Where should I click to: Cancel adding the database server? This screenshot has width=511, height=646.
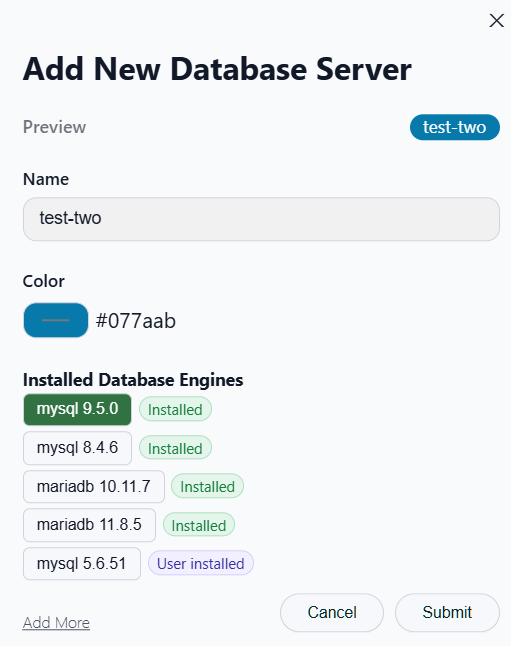(x=332, y=613)
